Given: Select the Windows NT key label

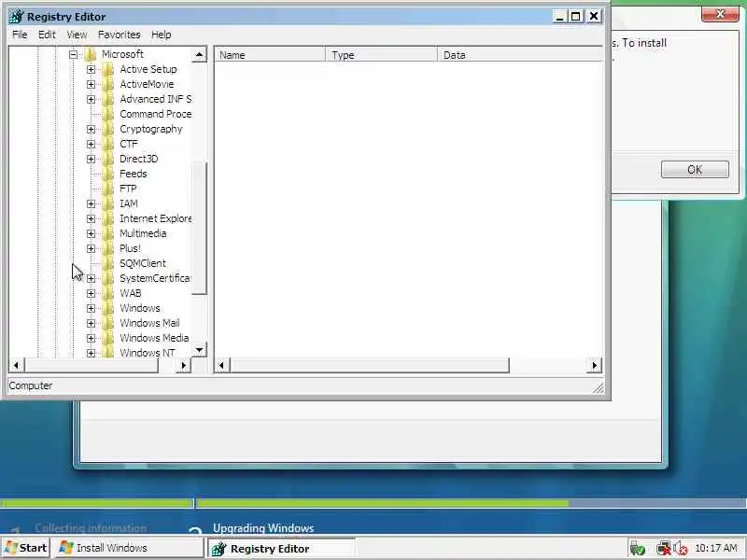Looking at the screenshot, I should coord(148,353).
